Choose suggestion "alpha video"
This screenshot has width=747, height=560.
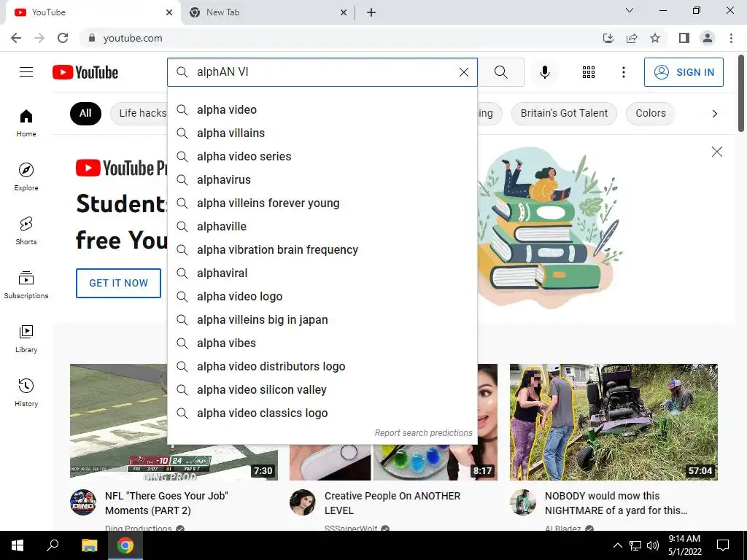322,109
